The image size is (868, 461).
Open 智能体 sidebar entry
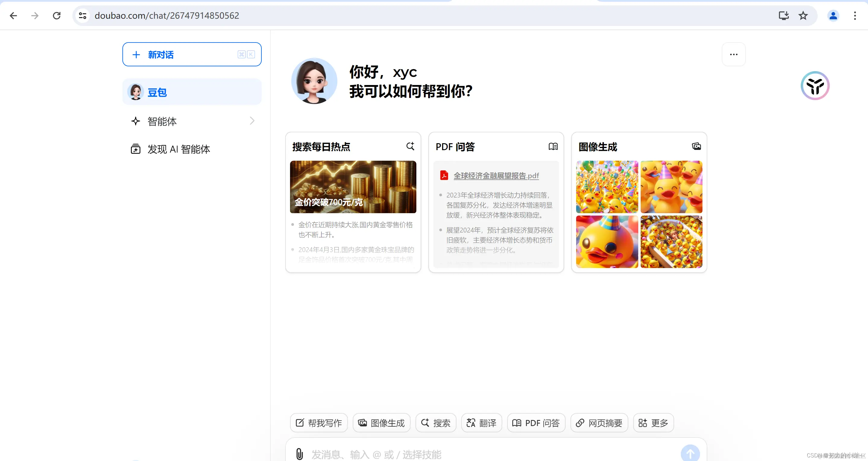[192, 121]
